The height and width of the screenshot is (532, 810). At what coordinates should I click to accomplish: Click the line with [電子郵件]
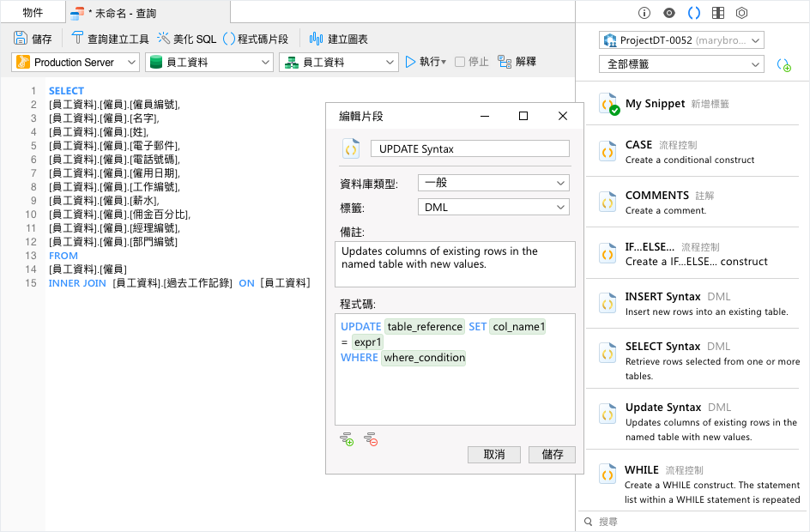[114, 146]
